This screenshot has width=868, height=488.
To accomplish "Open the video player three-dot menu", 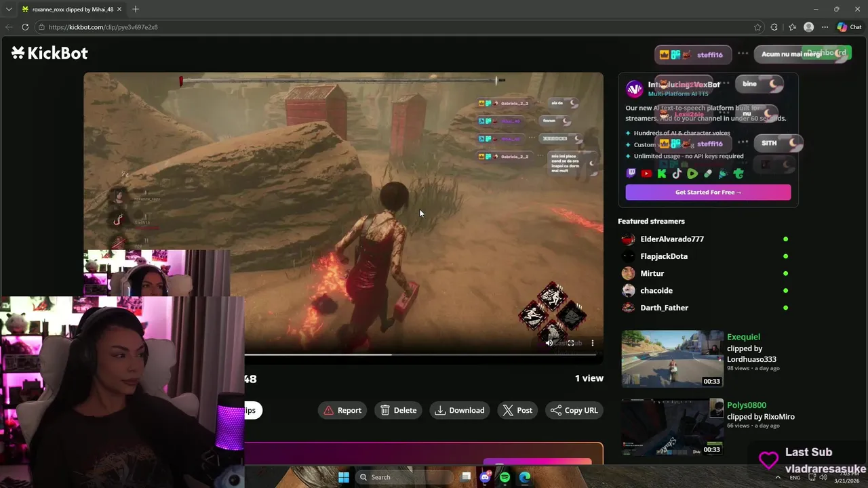I will coord(593,343).
